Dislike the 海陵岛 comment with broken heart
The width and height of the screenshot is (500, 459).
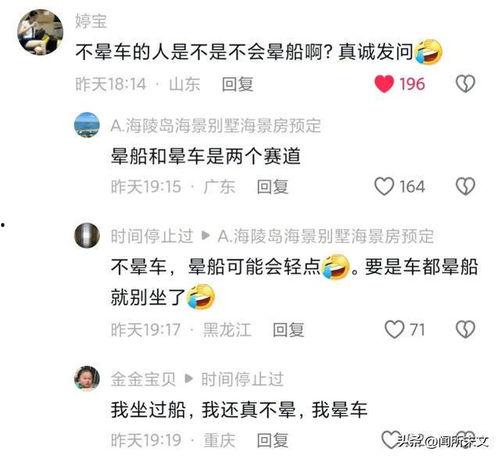point(465,186)
